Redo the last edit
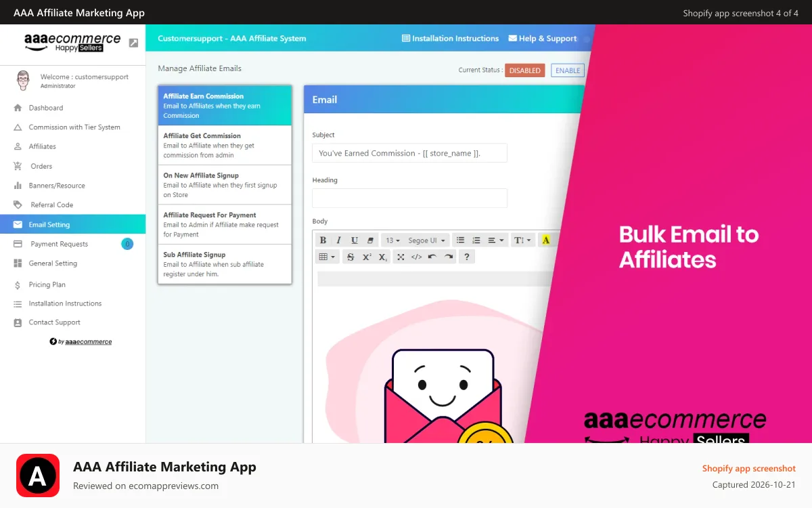 point(448,257)
